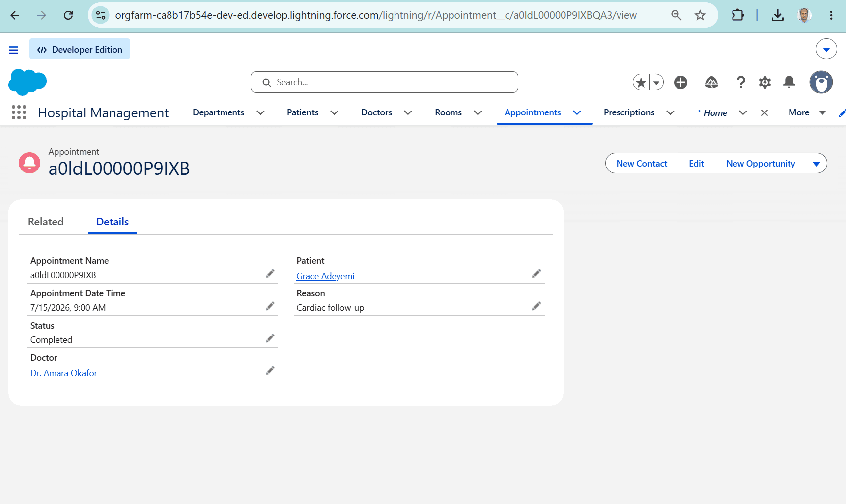846x504 pixels.
Task: Expand the Rooms tab dropdown chevron
Action: click(478, 112)
